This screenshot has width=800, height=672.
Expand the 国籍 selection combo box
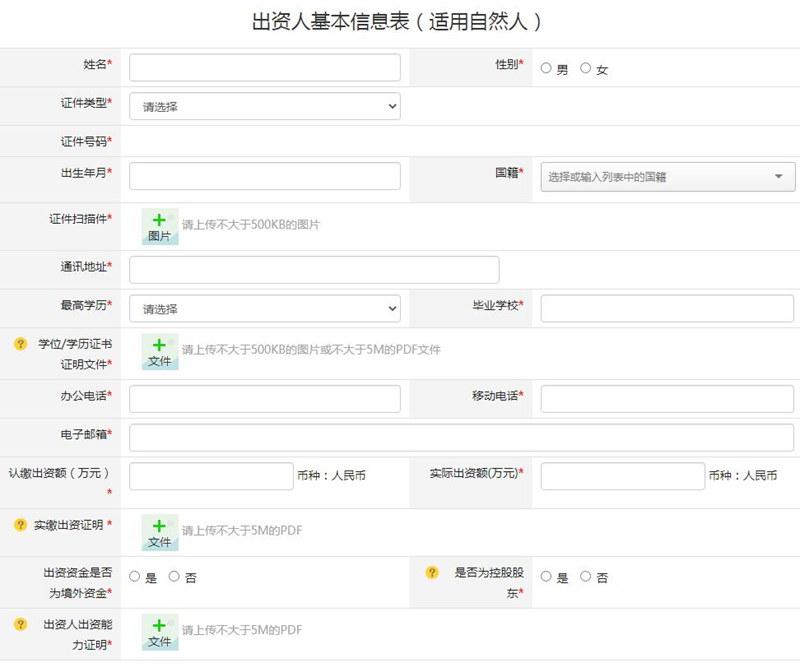coord(668,177)
